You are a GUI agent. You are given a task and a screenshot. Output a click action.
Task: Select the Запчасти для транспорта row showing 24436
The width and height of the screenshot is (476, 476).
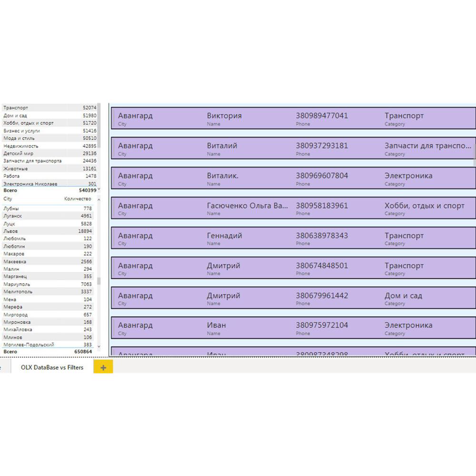coord(50,161)
